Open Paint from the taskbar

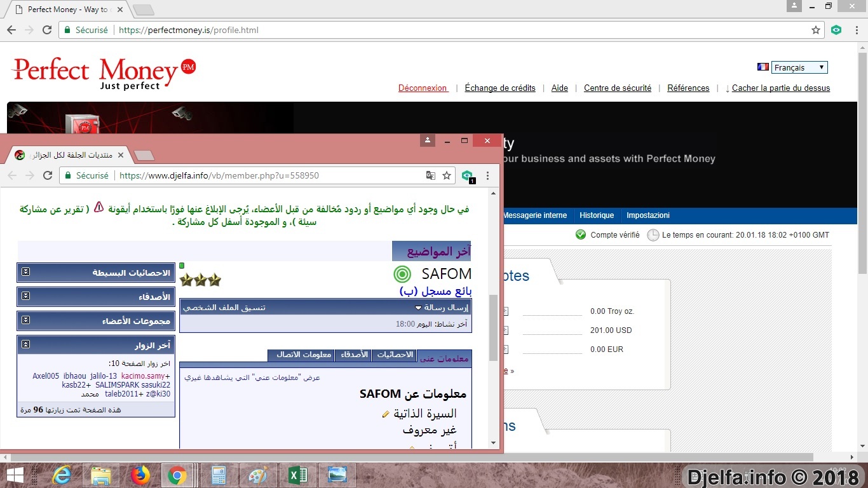click(x=258, y=475)
